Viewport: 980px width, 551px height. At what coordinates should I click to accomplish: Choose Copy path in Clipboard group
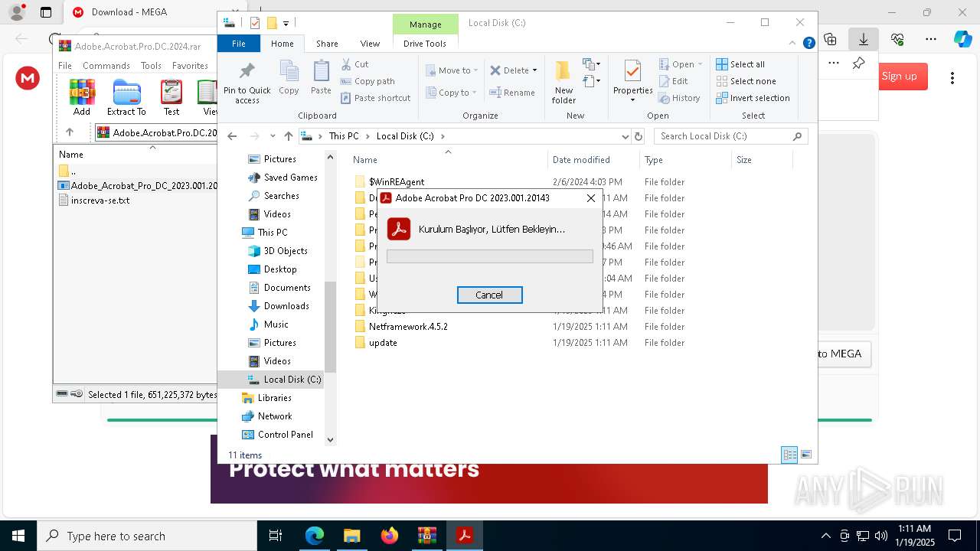pyautogui.click(x=367, y=81)
